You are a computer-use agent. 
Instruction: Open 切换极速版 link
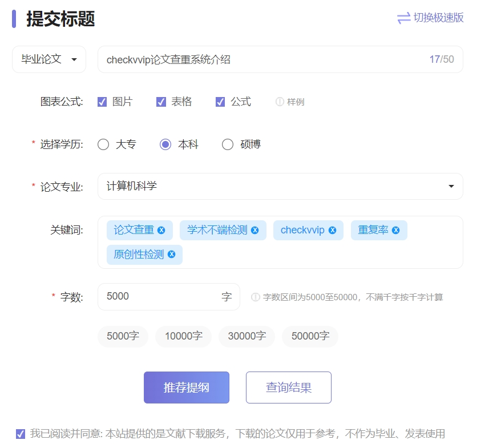pos(438,18)
